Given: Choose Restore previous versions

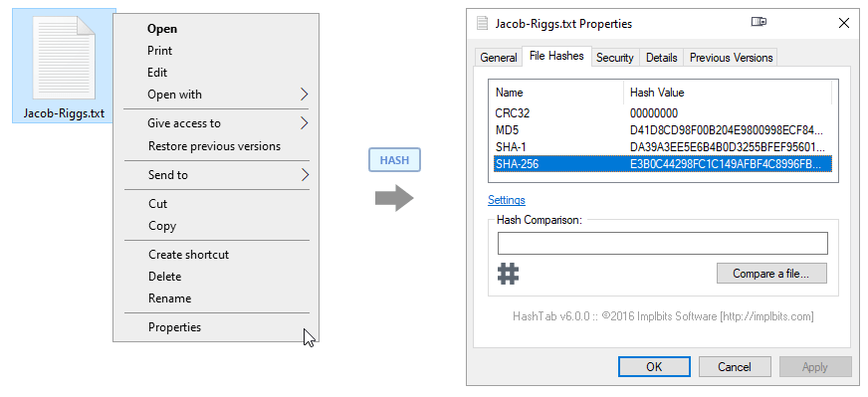Looking at the screenshot, I should click(214, 146).
